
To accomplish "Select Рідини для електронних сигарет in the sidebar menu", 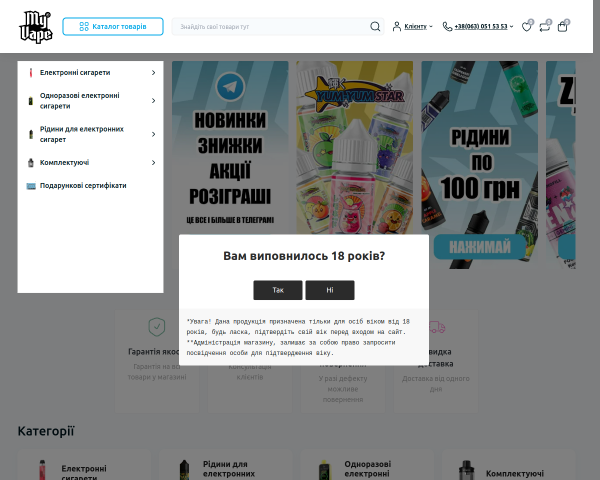I will coord(82,134).
